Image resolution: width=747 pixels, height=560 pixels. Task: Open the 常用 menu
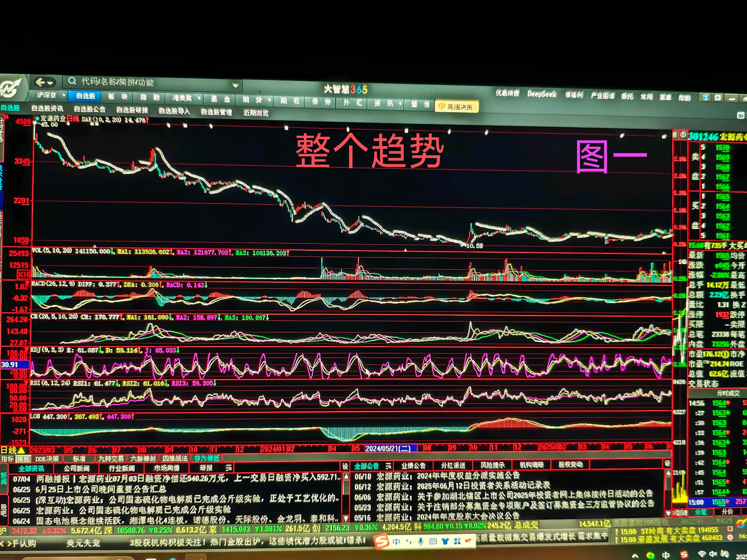click(646, 97)
